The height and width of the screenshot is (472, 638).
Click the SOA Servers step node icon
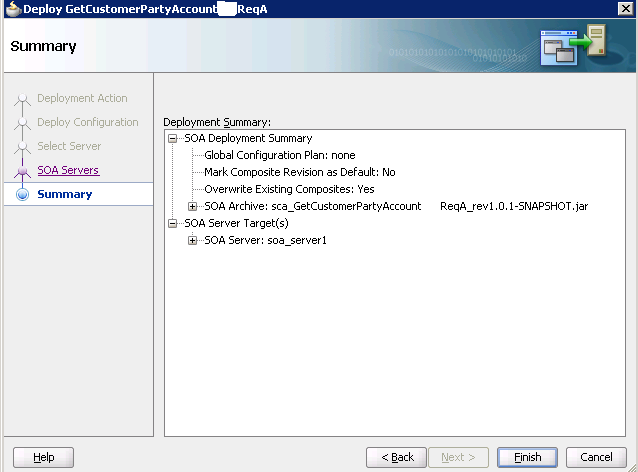tap(22, 171)
